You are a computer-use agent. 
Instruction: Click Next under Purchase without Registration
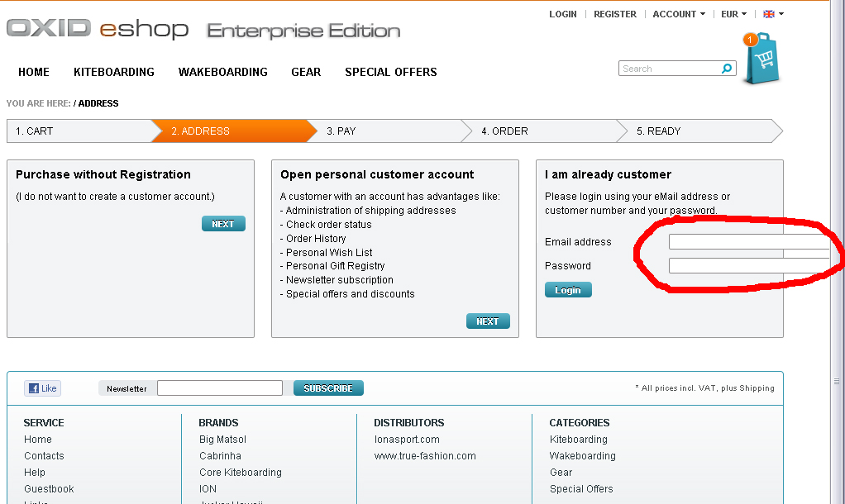tap(223, 224)
